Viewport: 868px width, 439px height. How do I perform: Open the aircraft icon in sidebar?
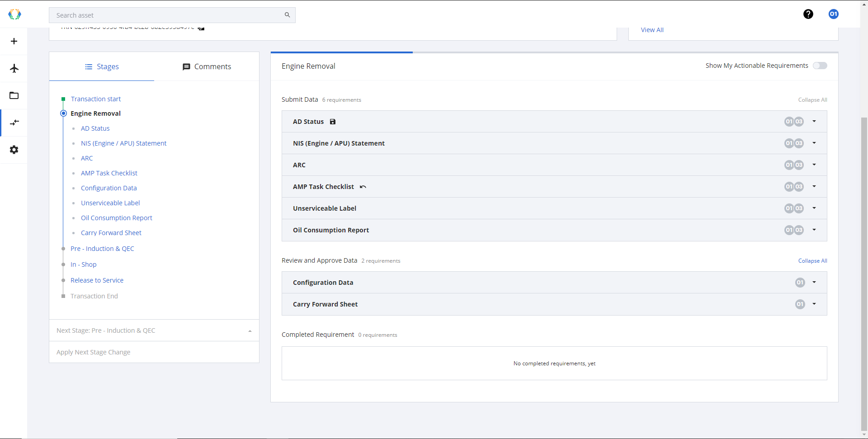click(14, 68)
